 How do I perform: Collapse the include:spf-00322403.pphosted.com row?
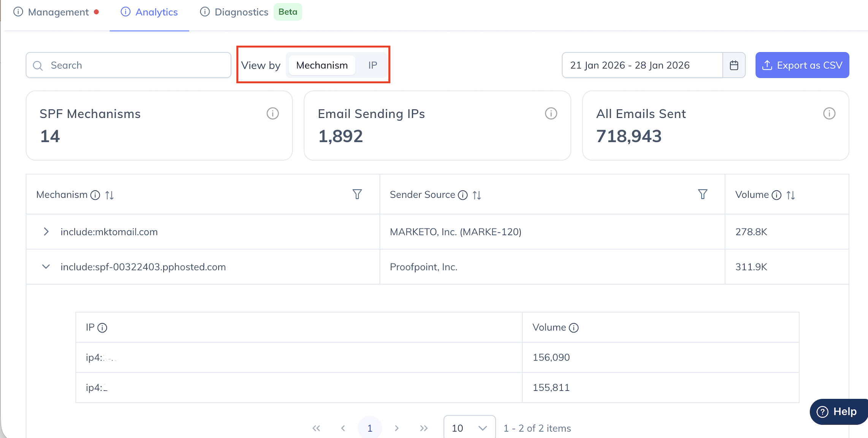tap(46, 267)
